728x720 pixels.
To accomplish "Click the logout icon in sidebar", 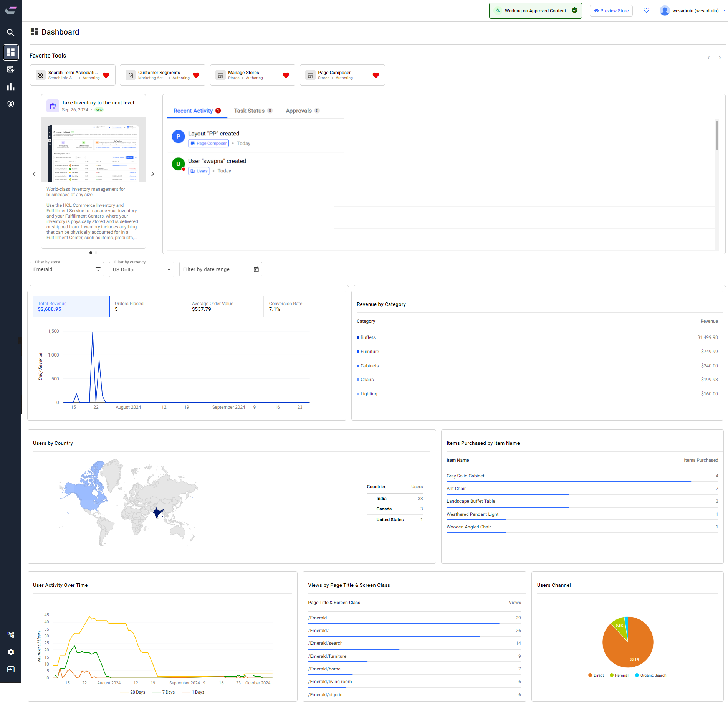I will (11, 669).
